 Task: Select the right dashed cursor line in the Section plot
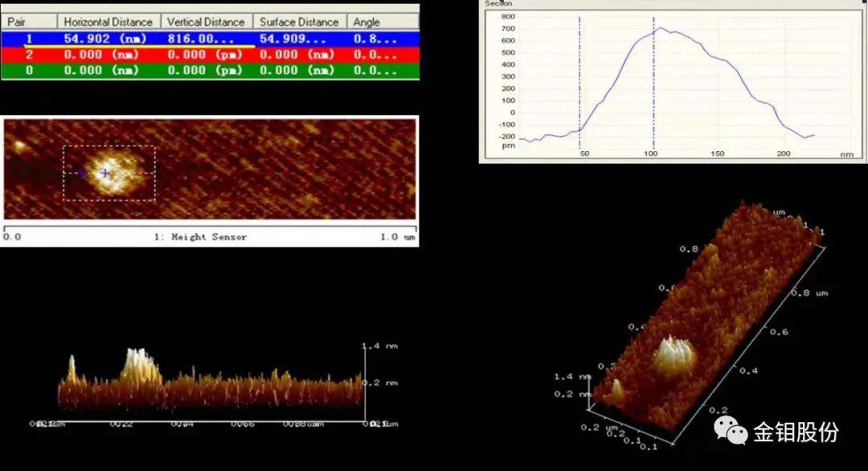point(653,80)
